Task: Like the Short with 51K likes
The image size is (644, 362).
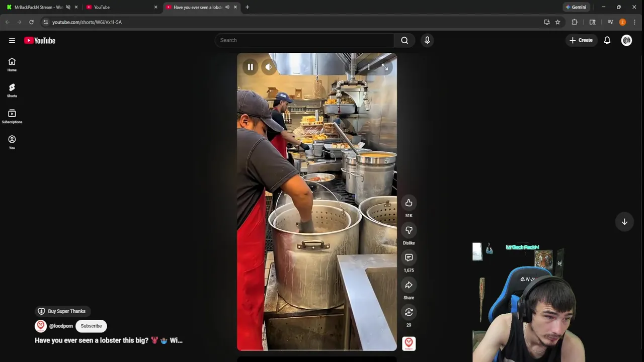Action: (409, 203)
